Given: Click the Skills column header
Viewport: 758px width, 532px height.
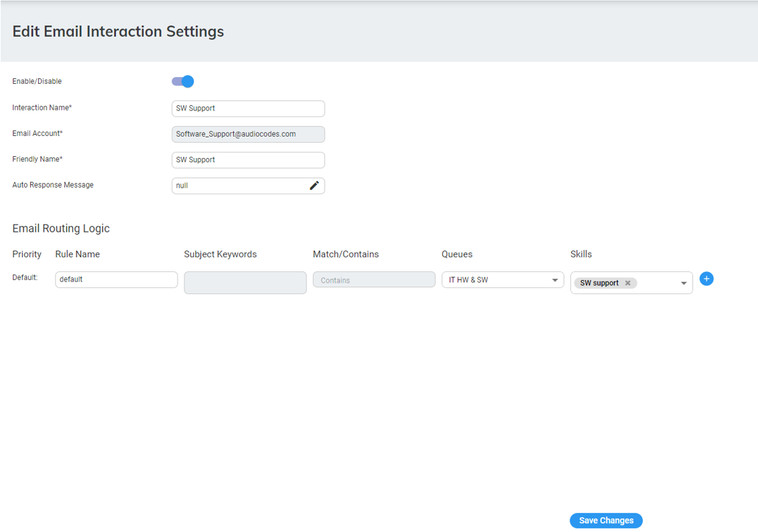Looking at the screenshot, I should [x=581, y=255].
